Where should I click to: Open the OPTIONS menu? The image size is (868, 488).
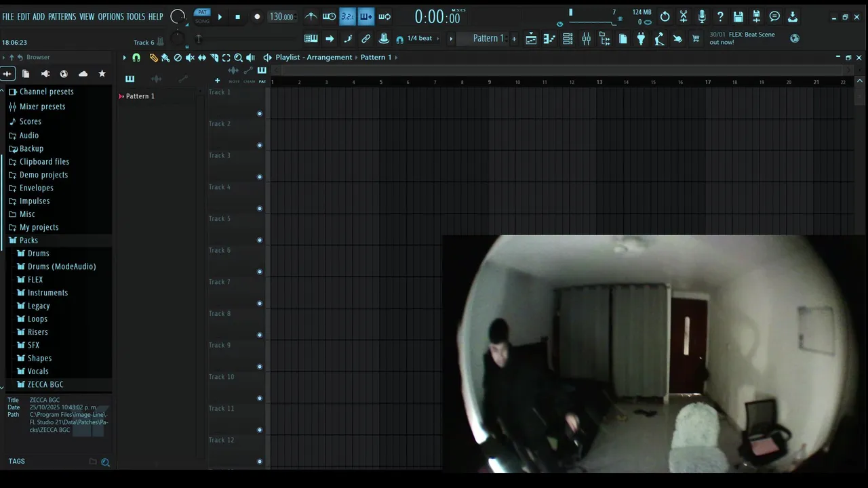point(111,16)
